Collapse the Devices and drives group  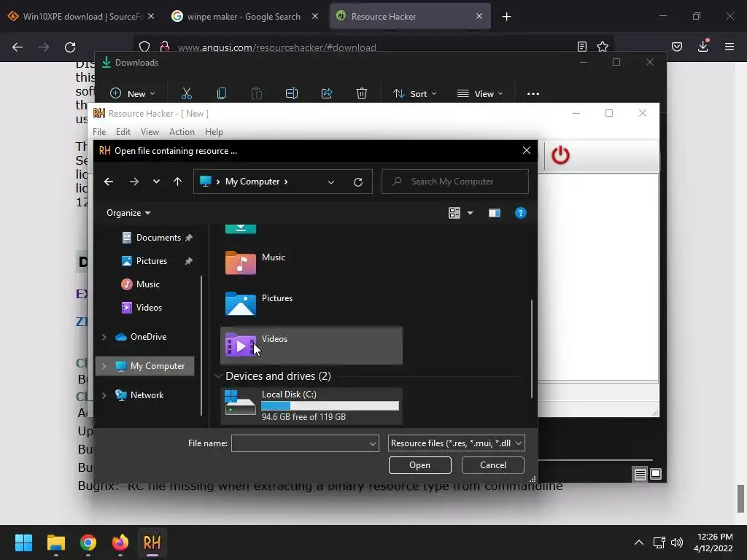[x=218, y=376]
